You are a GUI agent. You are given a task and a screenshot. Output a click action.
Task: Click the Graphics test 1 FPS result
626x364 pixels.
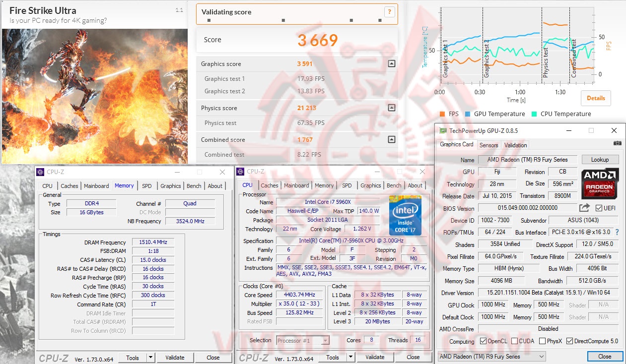[311, 79]
